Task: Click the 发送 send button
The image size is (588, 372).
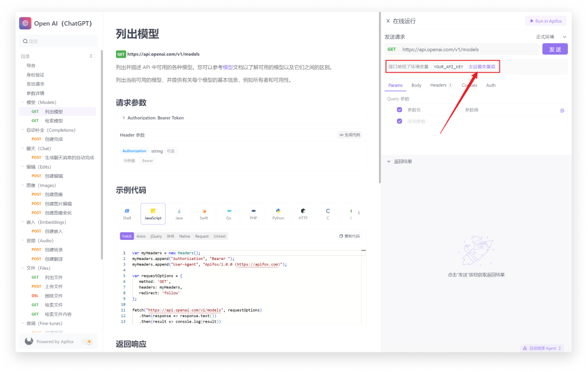Action: (555, 48)
